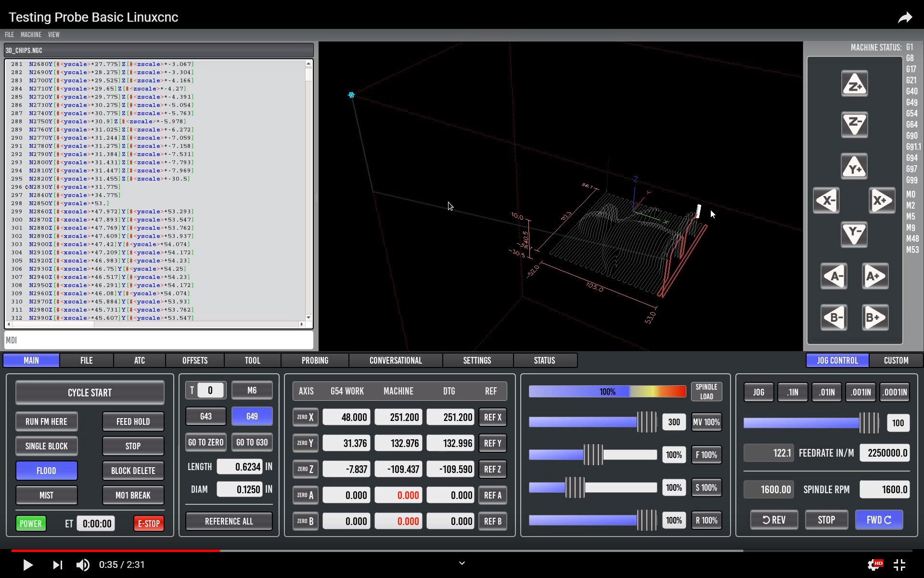Switch to the SETTINGS tab

(477, 360)
